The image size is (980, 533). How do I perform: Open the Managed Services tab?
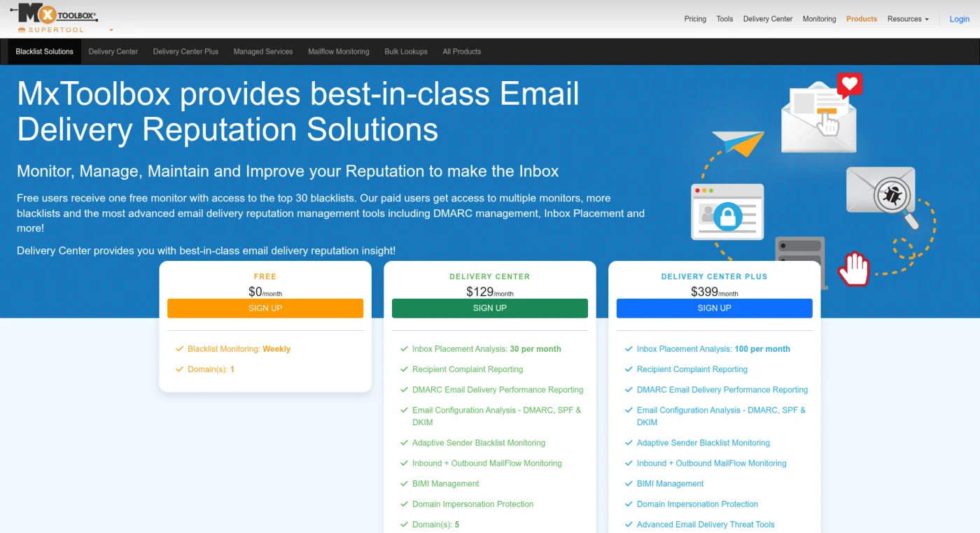pos(263,52)
